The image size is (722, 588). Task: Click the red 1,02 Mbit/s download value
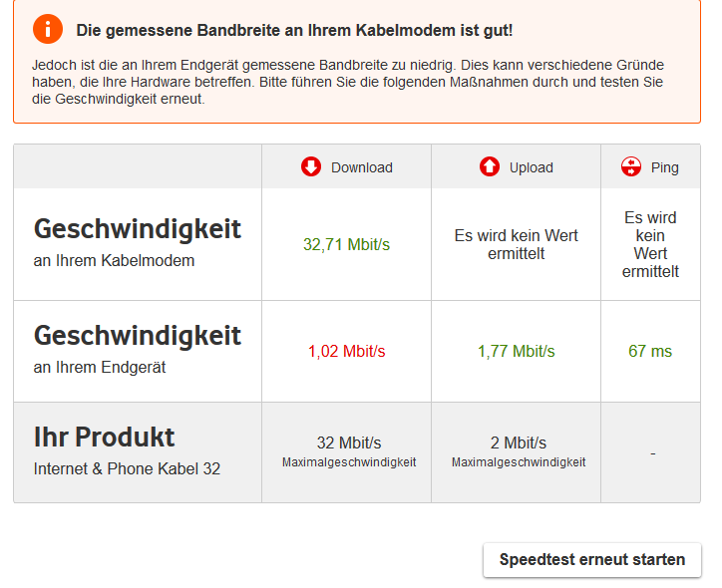tap(346, 351)
